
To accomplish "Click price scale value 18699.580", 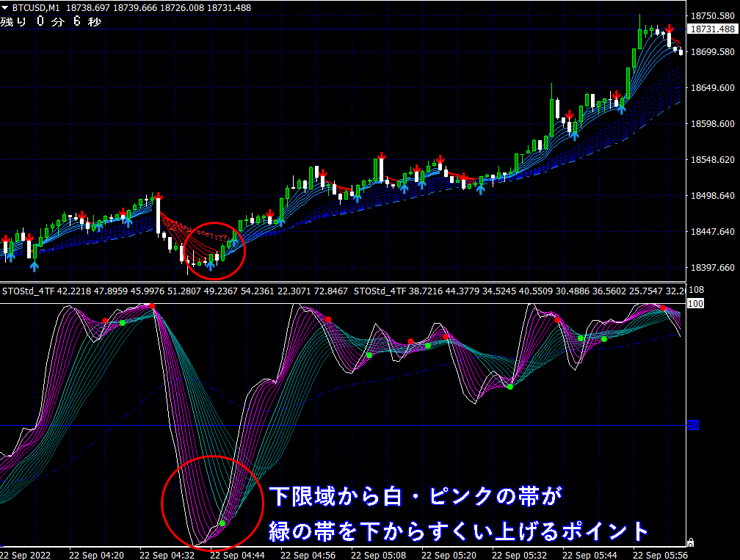I will [713, 52].
